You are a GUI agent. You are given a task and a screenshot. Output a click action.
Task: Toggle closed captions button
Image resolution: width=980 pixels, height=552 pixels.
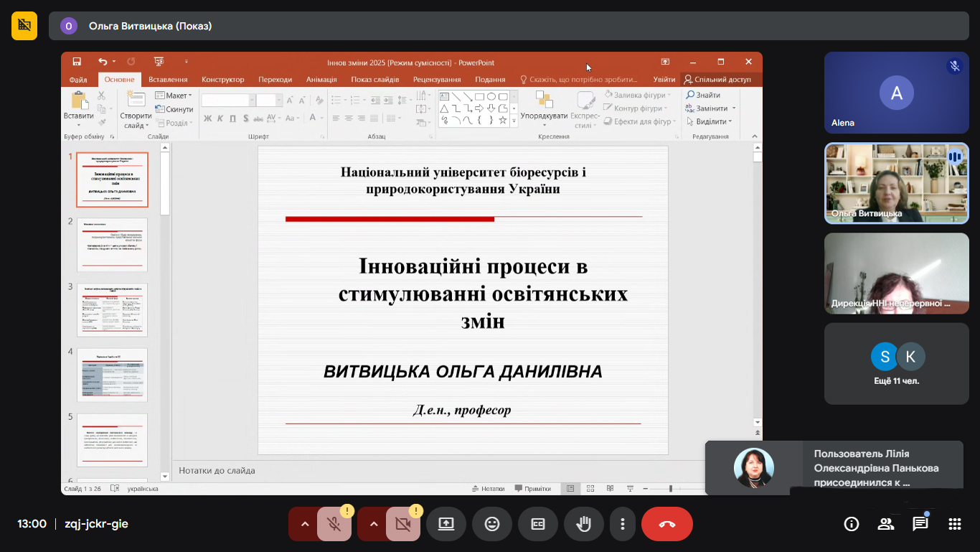(x=538, y=524)
